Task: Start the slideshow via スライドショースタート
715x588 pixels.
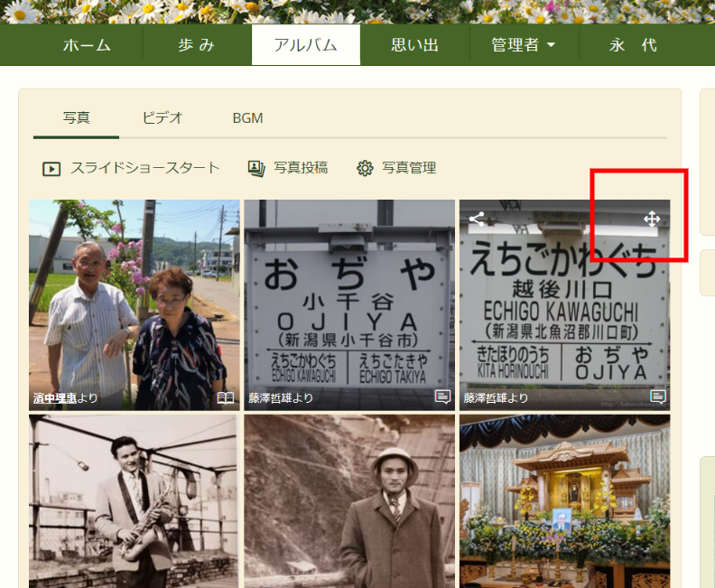Action: 144,168
